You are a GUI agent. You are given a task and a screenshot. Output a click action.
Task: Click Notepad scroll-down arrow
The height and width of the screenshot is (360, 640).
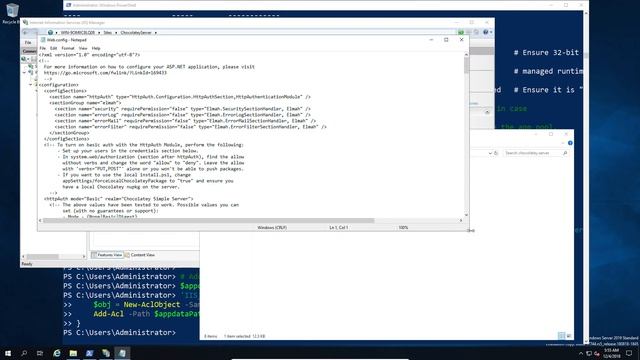[466, 215]
